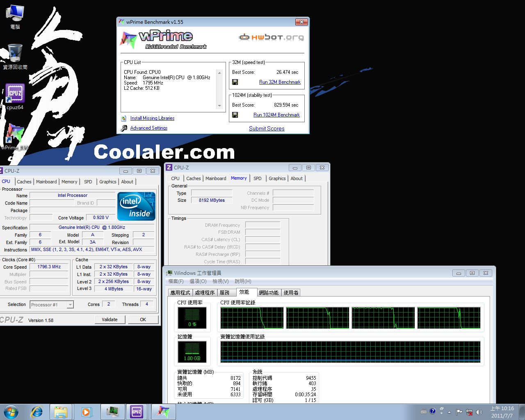Switch to the wPrime taskbar button
The image size is (525, 420).
[x=163, y=412]
